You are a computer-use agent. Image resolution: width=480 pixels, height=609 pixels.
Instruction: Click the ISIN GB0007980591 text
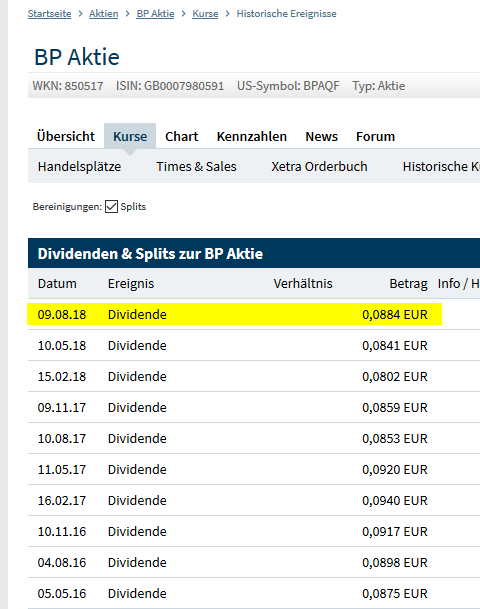(170, 86)
